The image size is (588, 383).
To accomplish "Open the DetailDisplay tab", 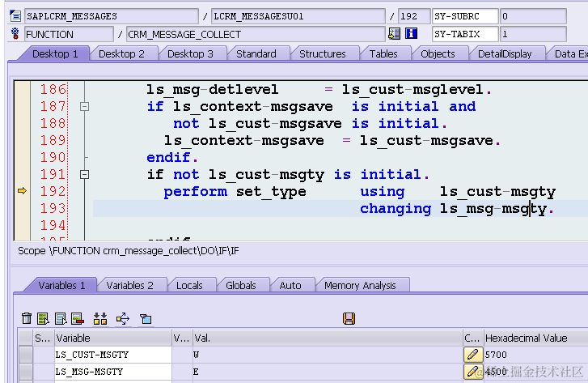I will [505, 53].
